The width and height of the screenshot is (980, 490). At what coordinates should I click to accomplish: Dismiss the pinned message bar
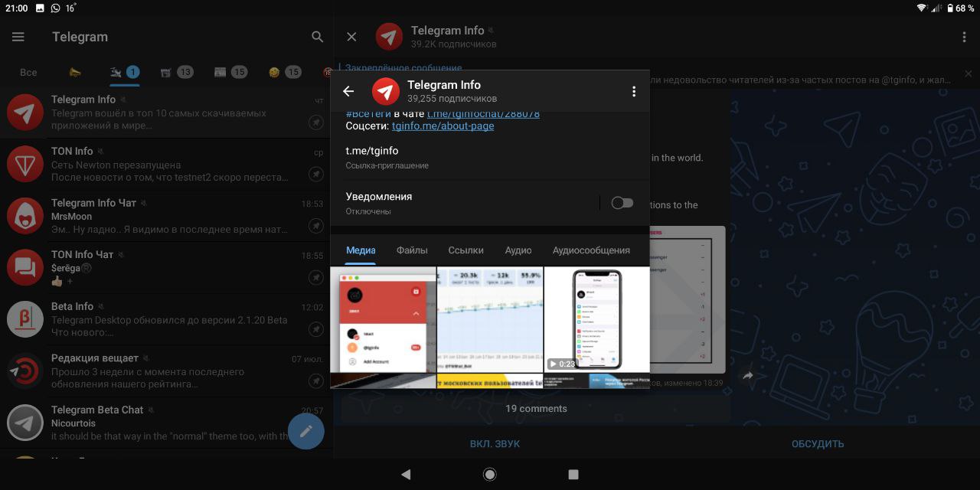[x=968, y=74]
